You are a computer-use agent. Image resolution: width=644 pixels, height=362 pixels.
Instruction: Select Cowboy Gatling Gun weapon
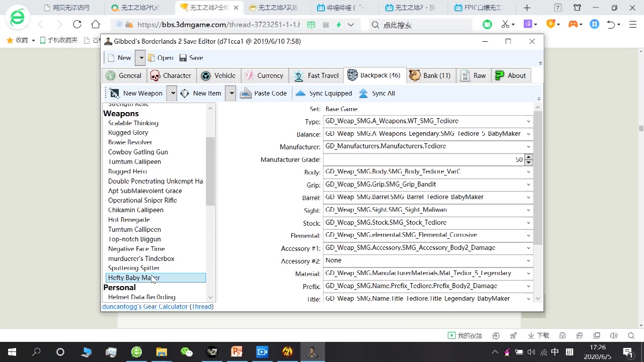tap(138, 152)
